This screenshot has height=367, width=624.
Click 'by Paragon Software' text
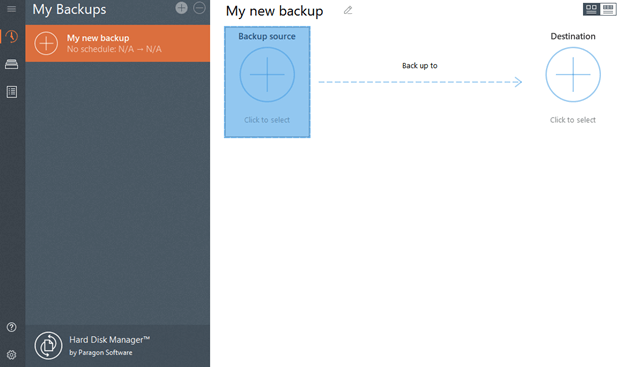(x=101, y=353)
